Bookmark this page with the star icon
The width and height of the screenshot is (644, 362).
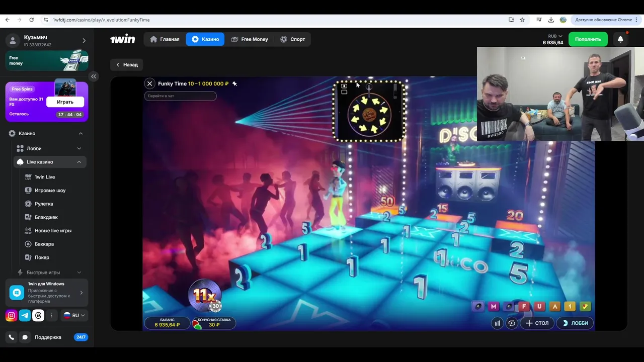[522, 20]
